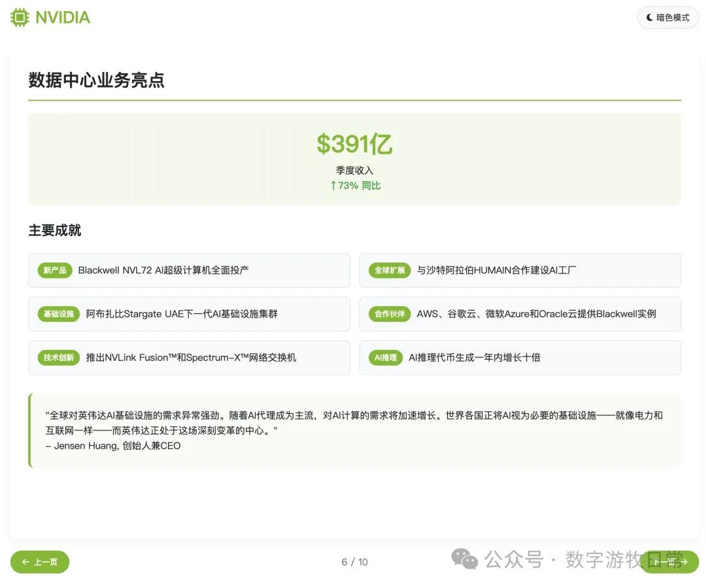Toggle 暗色模式 to enable dark theme

[x=667, y=18]
